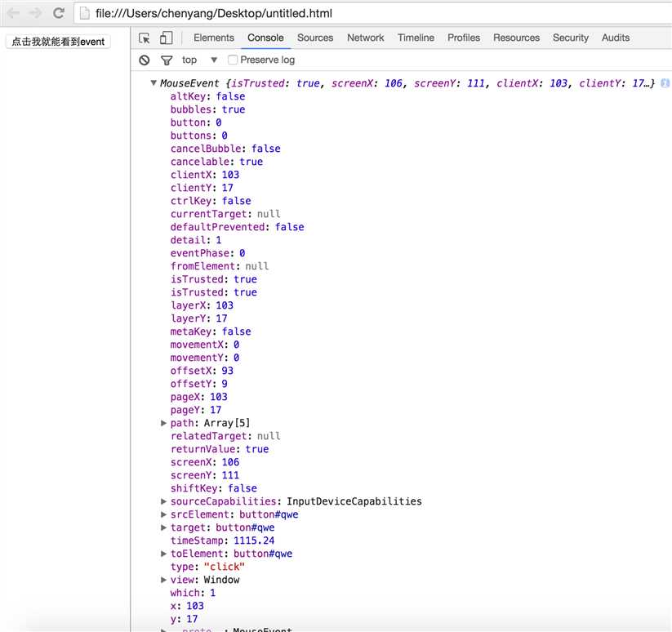Click the bubbles: true property
The height and width of the screenshot is (632, 672).
click(x=207, y=109)
